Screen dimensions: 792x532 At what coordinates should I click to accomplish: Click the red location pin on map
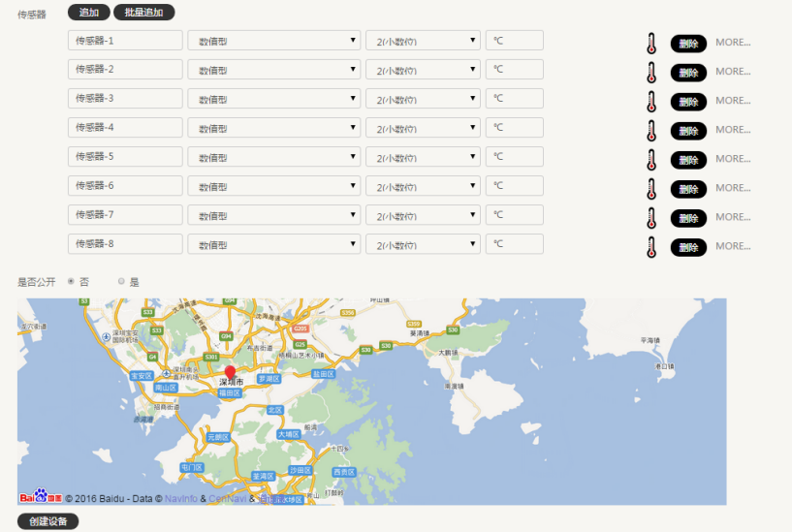(230, 373)
